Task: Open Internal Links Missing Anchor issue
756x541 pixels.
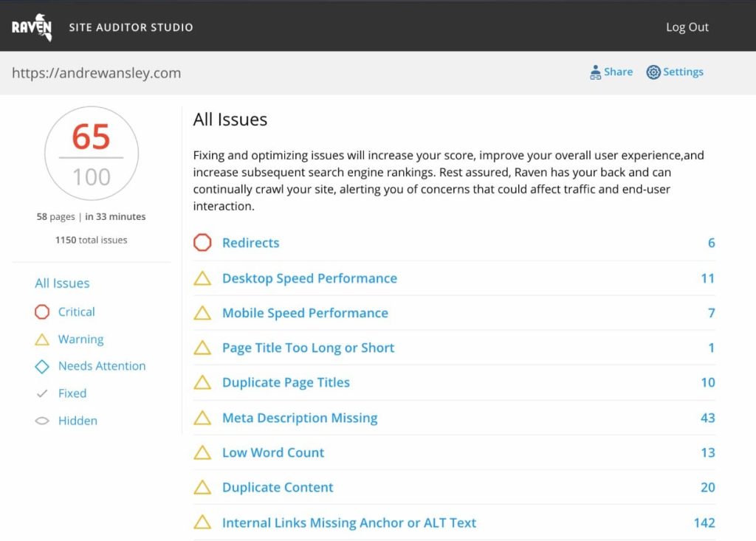Action: pyautogui.click(x=349, y=523)
